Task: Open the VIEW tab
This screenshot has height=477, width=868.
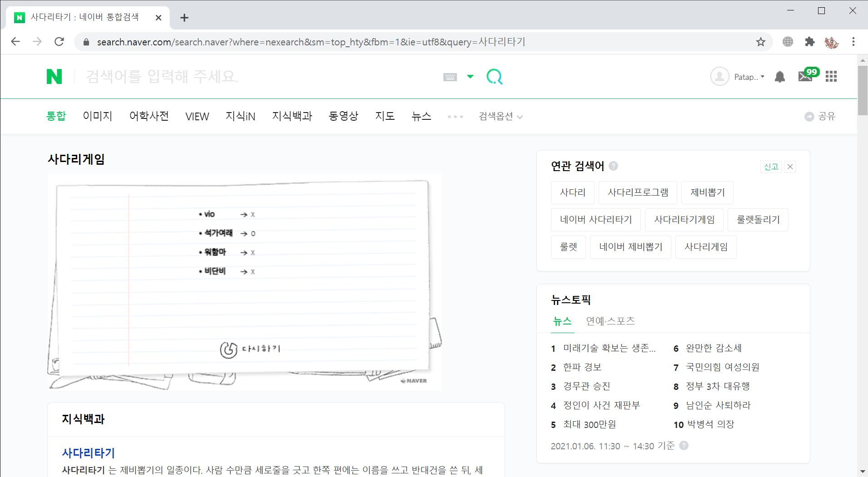Action: tap(197, 117)
